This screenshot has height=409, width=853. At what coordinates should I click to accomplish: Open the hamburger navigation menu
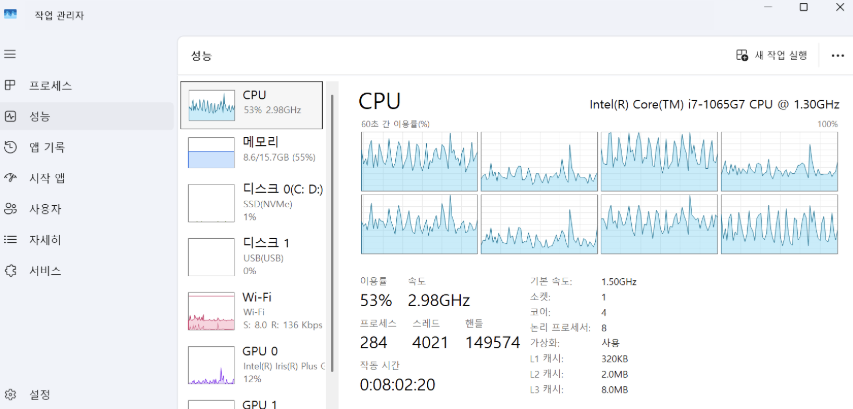pyautogui.click(x=10, y=54)
